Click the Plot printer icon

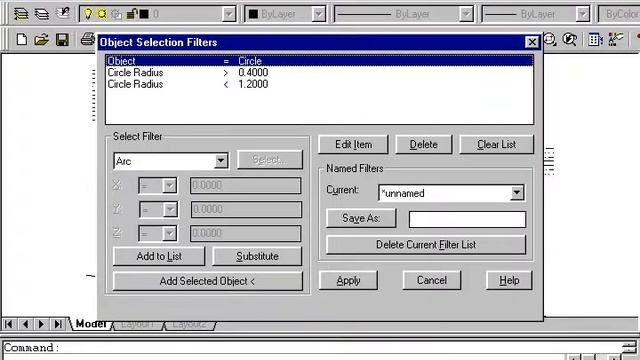87,39
